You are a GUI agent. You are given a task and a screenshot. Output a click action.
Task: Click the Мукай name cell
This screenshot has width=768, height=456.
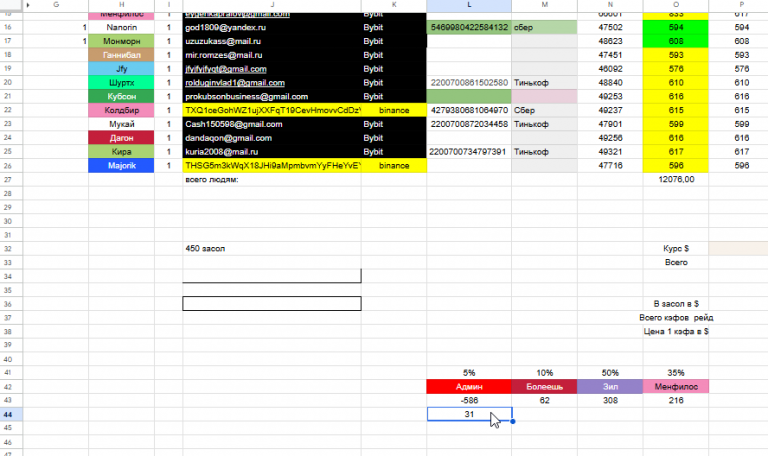point(121,124)
